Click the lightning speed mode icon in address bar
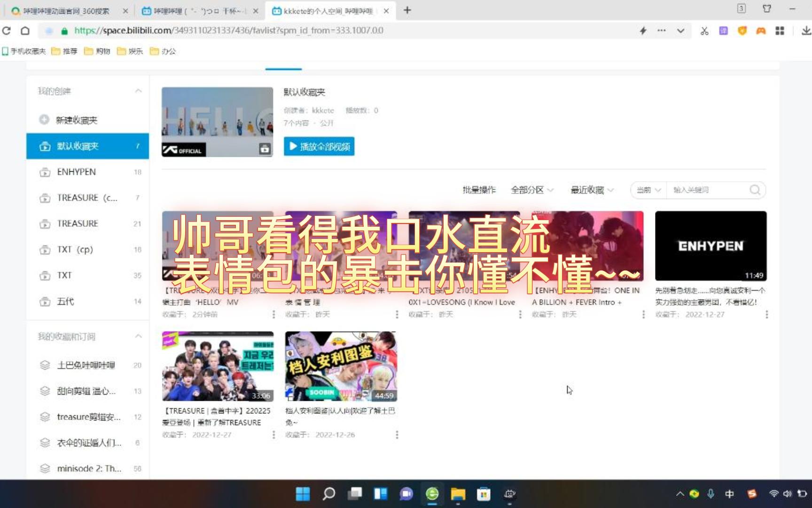 pos(643,31)
